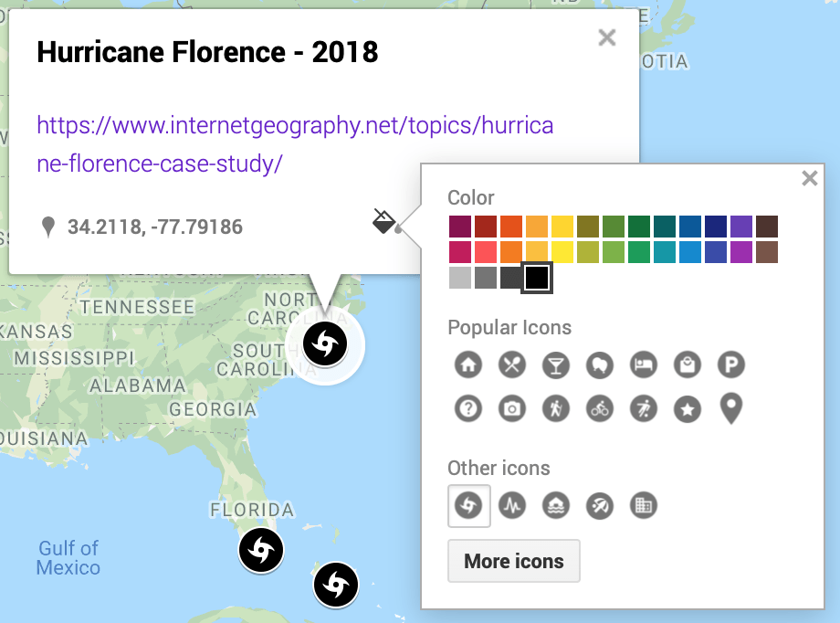Select the black color swatch
The width and height of the screenshot is (840, 623).
pyautogui.click(x=537, y=278)
